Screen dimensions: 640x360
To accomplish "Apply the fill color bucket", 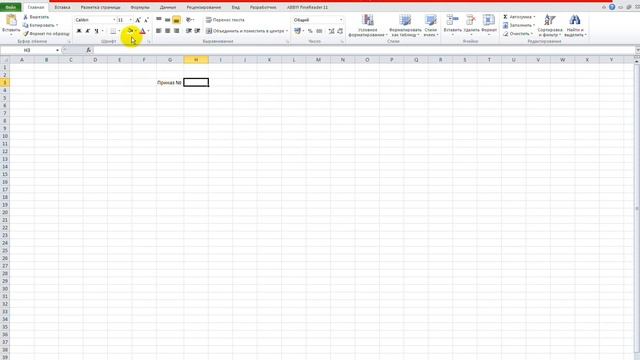I will (130, 31).
